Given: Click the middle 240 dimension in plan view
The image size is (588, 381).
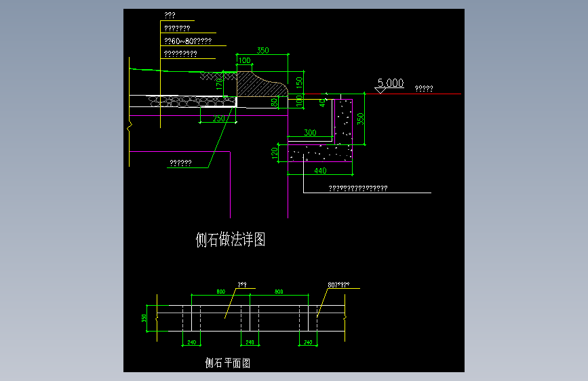Looking at the screenshot, I should pyautogui.click(x=250, y=342).
